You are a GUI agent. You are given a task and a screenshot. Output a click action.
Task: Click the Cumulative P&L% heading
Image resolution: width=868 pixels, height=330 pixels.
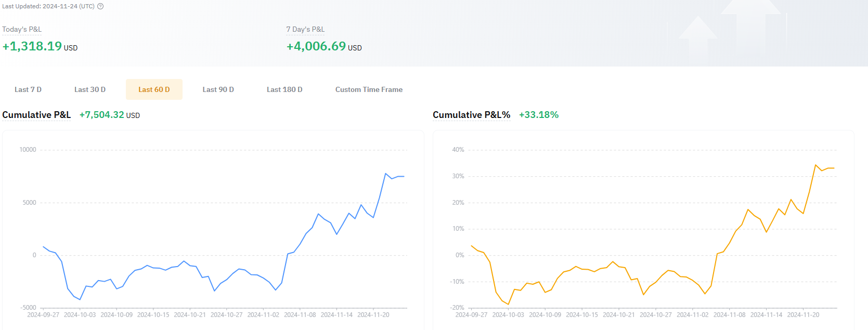point(471,115)
